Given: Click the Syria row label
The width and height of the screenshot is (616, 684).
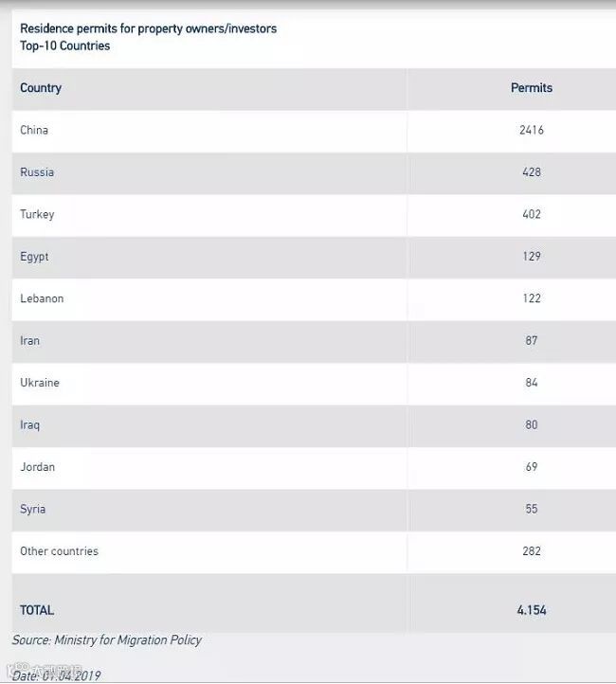Looking at the screenshot, I should click(x=33, y=509).
